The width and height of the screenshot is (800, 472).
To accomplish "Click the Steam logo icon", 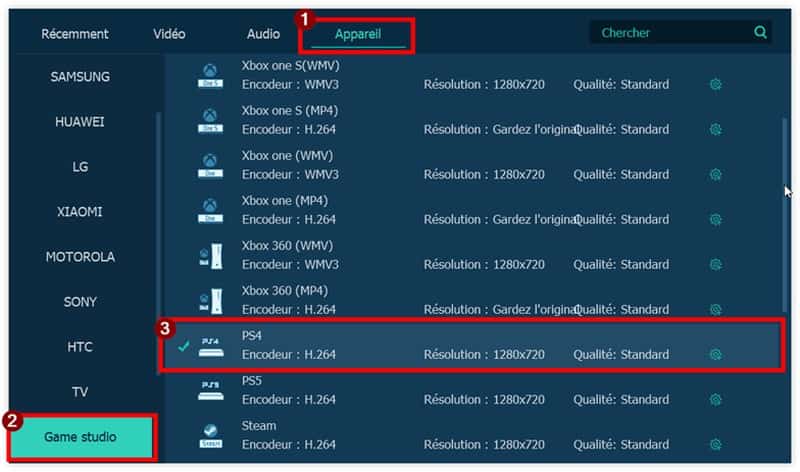I will pos(210,436).
